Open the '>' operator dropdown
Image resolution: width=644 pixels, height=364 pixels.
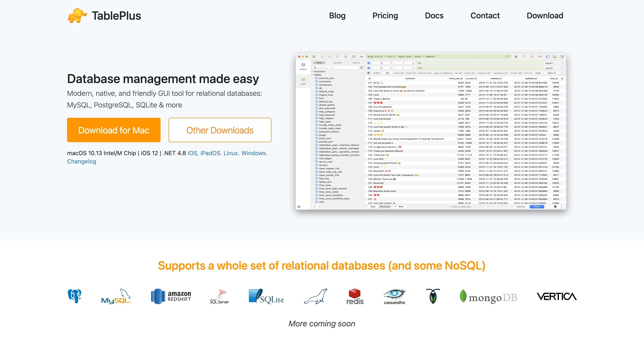pos(404,63)
